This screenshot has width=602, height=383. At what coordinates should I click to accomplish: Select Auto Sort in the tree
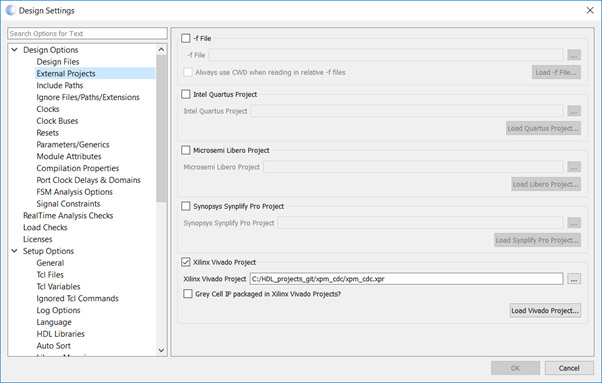[54, 346]
